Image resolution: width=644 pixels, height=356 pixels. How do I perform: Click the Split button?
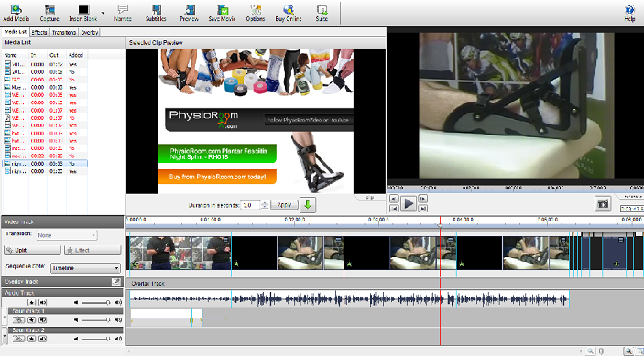pyautogui.click(x=32, y=250)
